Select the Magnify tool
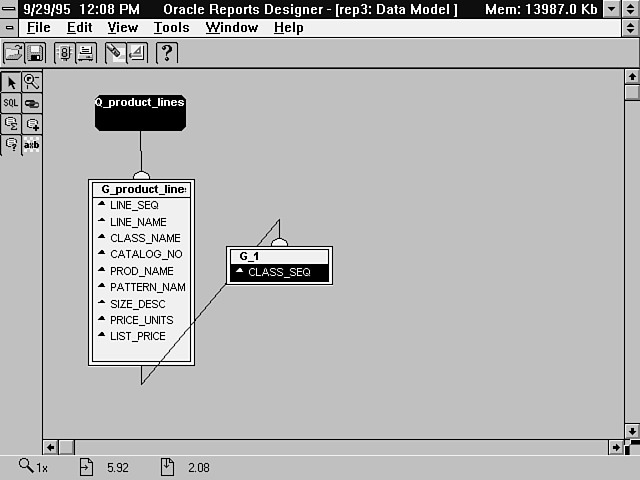Screen dimensions: 640x480 [32, 83]
